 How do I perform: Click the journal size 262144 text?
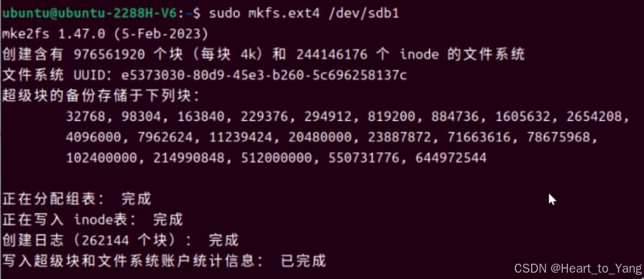point(105,240)
